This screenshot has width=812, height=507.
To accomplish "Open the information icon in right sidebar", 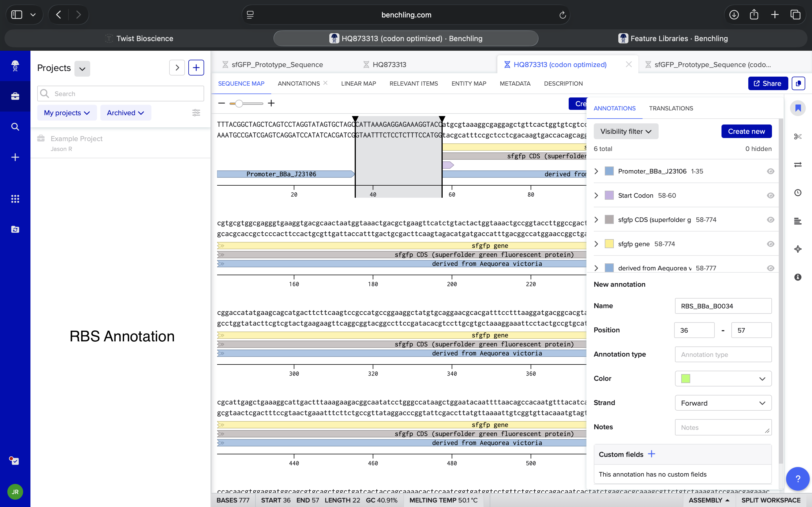I will point(798,277).
